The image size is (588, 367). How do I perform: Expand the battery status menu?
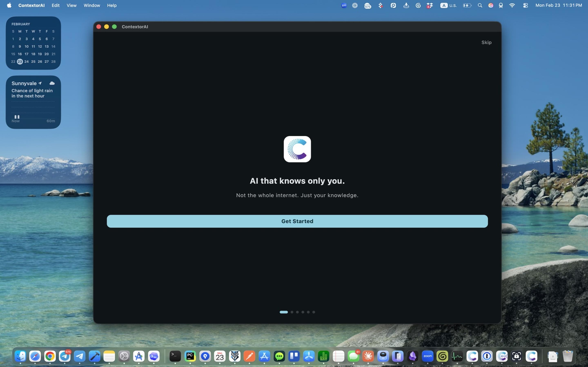467,5
